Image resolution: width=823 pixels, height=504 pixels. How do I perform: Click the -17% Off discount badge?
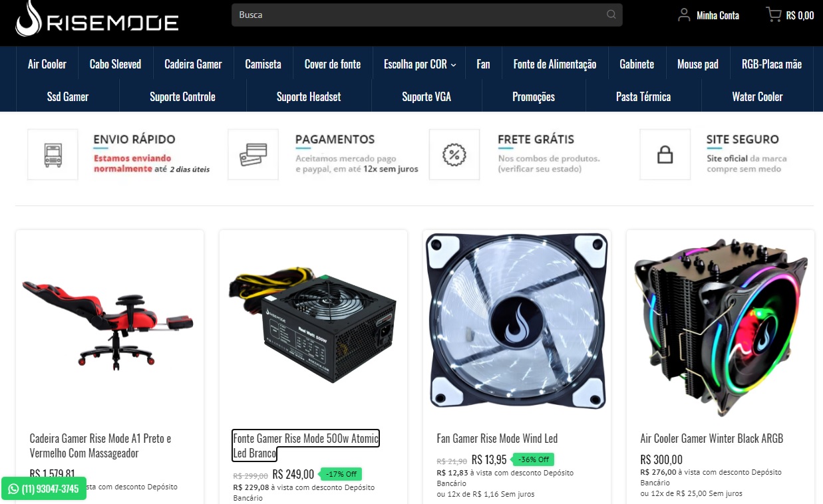pos(341,474)
